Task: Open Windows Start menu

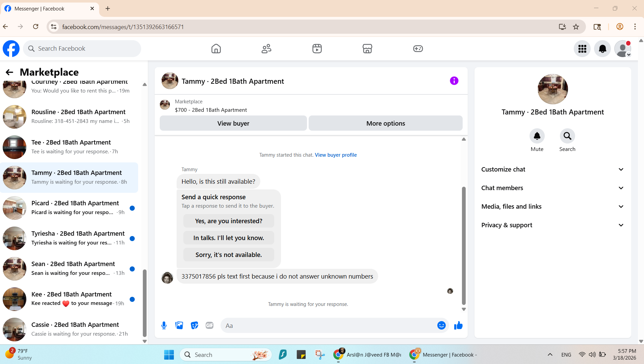Action: [x=169, y=355]
